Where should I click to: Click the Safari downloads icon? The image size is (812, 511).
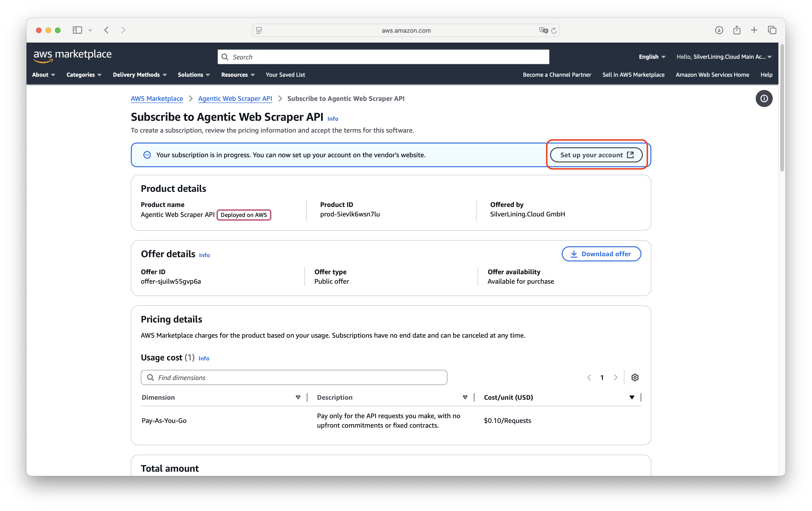tap(719, 30)
